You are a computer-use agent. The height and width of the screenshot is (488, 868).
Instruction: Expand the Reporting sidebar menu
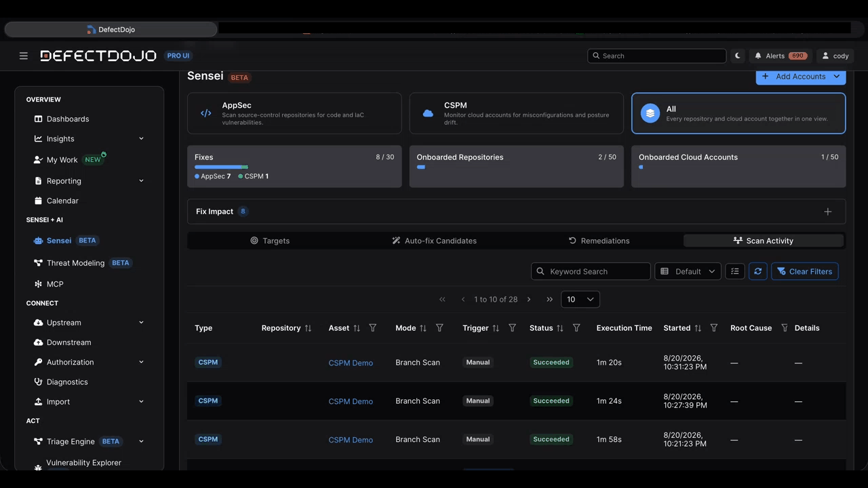coord(141,181)
